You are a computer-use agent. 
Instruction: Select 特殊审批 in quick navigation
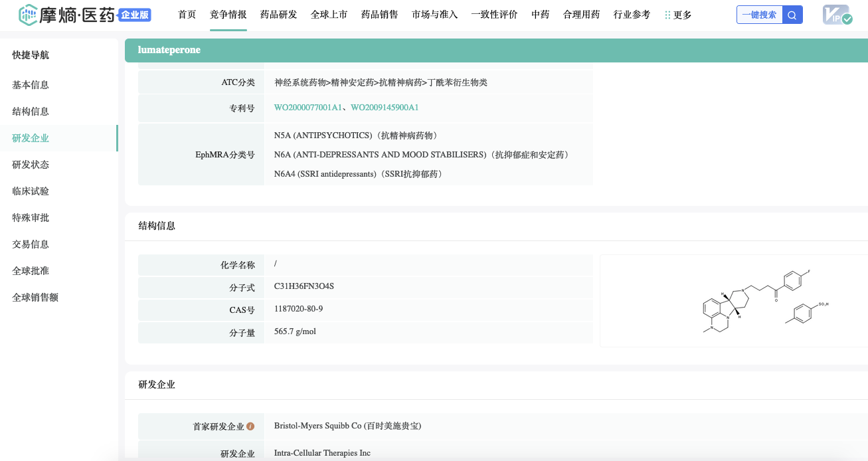pos(31,218)
